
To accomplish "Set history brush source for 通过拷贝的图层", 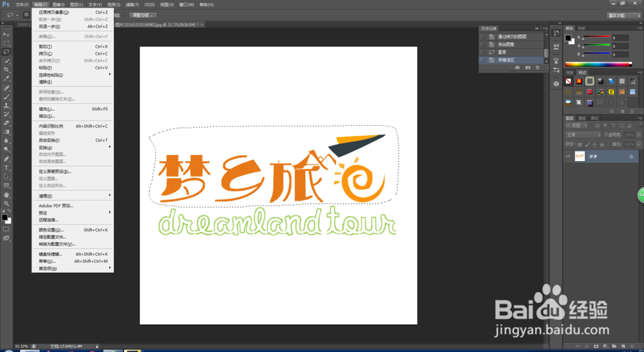I will (482, 37).
